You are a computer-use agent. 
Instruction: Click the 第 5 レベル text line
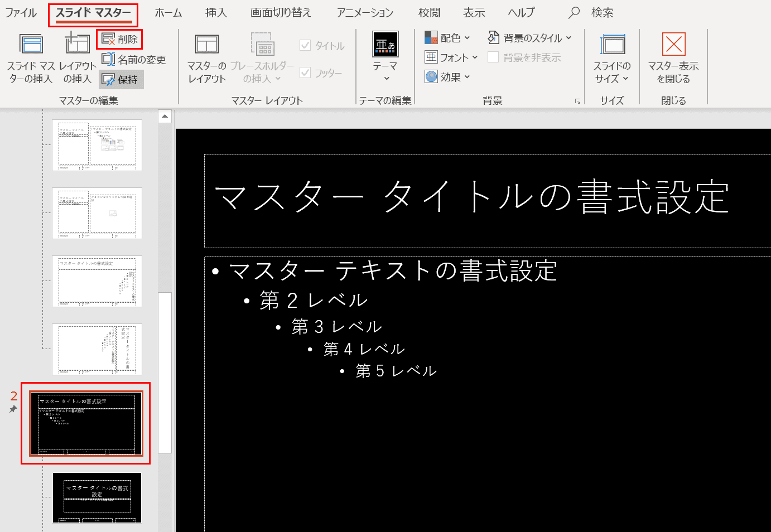[396, 371]
